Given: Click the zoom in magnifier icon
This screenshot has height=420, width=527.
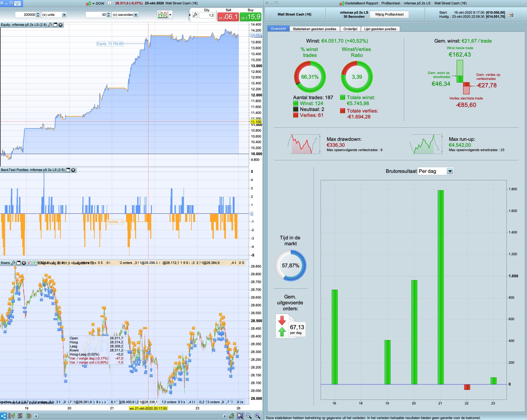Looking at the screenshot, I should 257,416.
